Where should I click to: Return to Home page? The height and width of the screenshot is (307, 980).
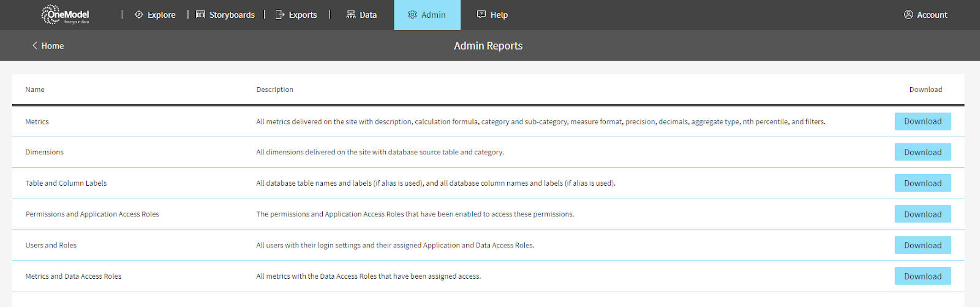[x=52, y=46]
